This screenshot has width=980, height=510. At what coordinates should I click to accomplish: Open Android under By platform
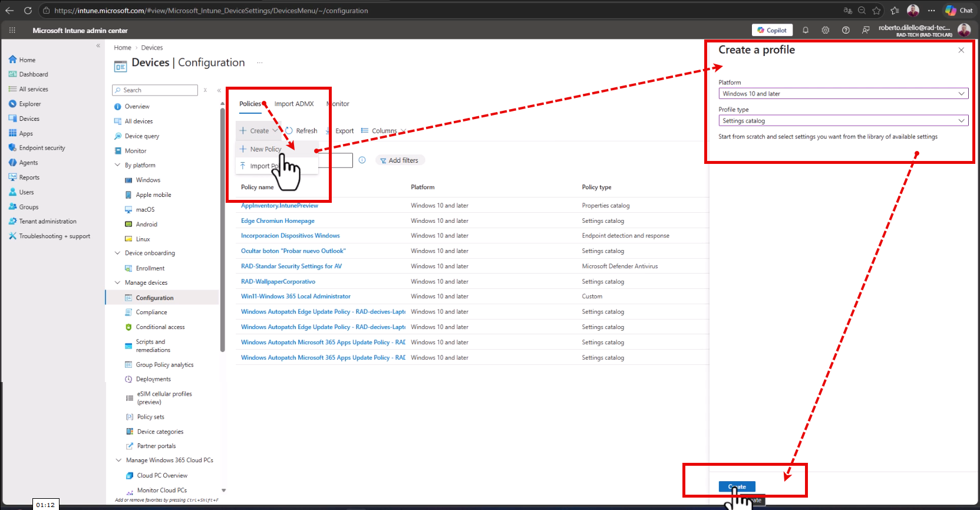point(146,225)
